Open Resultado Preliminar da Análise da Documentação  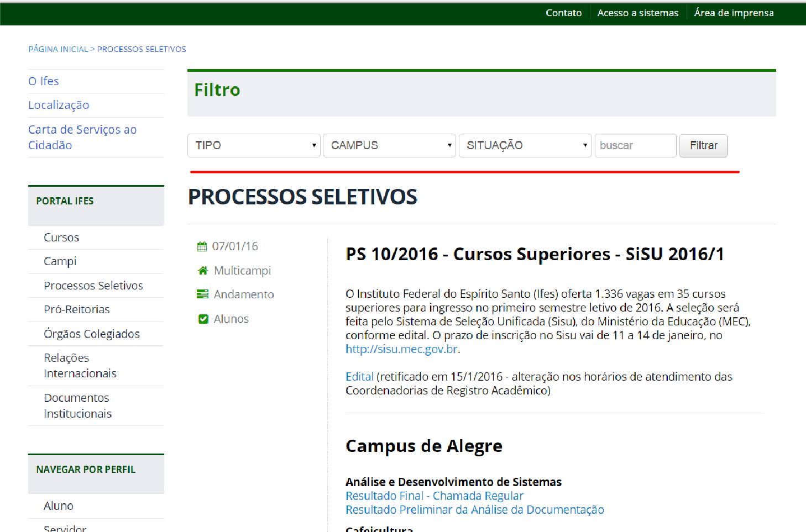click(474, 509)
